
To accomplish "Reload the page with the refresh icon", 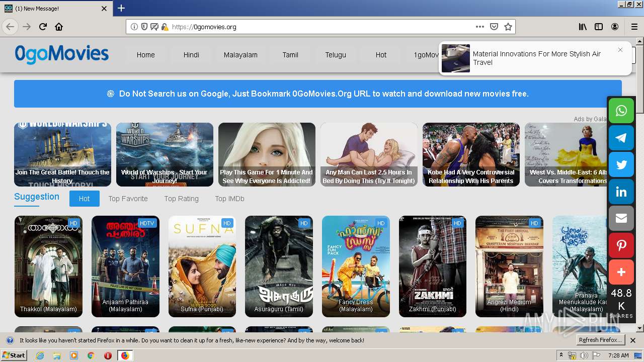I will pos(43,27).
